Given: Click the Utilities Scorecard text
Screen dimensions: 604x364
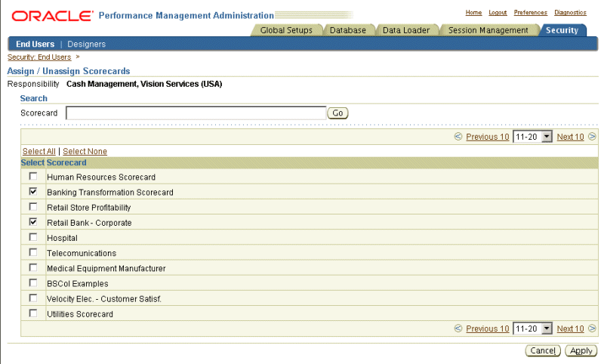Looking at the screenshot, I should (80, 314).
